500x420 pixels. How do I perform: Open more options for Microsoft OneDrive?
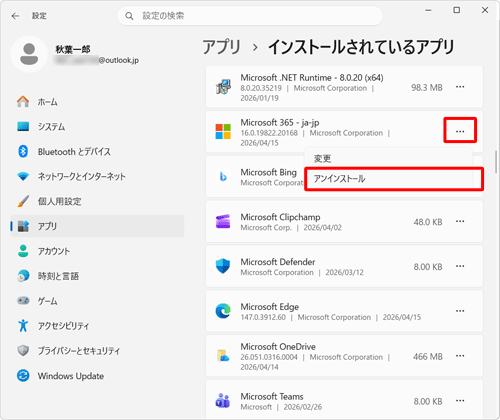460,356
